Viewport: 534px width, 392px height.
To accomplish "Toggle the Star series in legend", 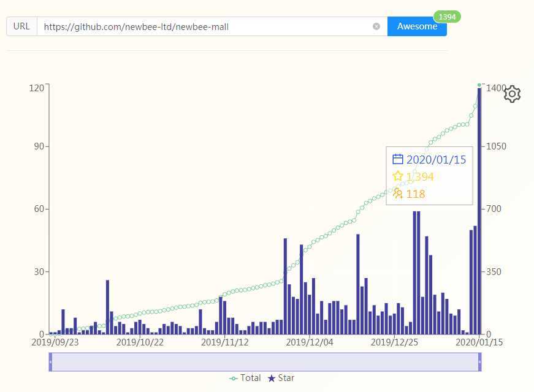I will (x=281, y=378).
